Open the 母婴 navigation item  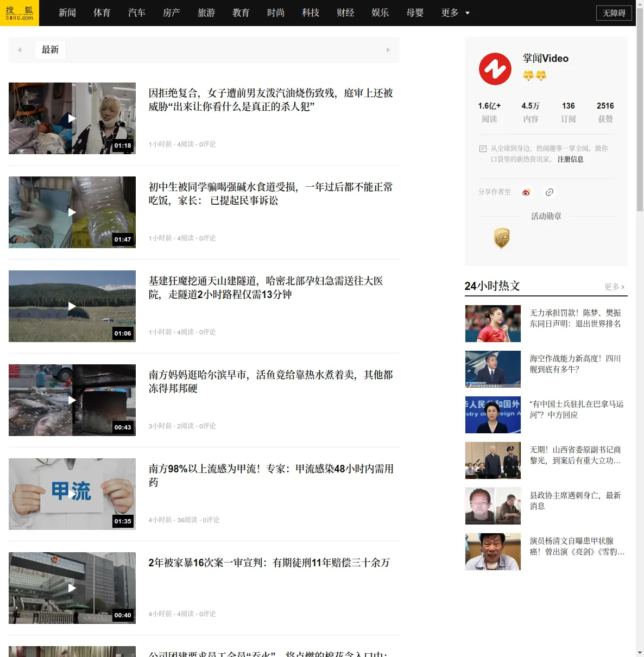415,12
